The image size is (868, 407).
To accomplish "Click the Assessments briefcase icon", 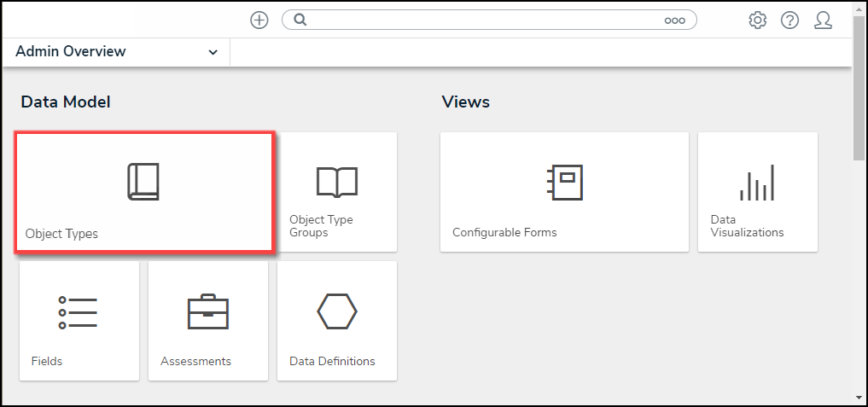I will pos(207,313).
